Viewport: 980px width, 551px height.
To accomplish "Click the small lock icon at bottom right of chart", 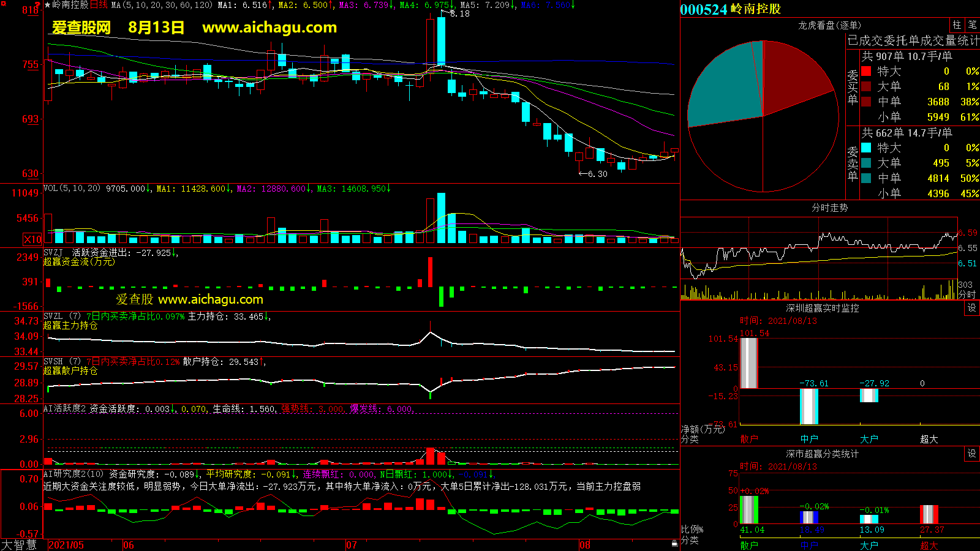I will [674, 543].
